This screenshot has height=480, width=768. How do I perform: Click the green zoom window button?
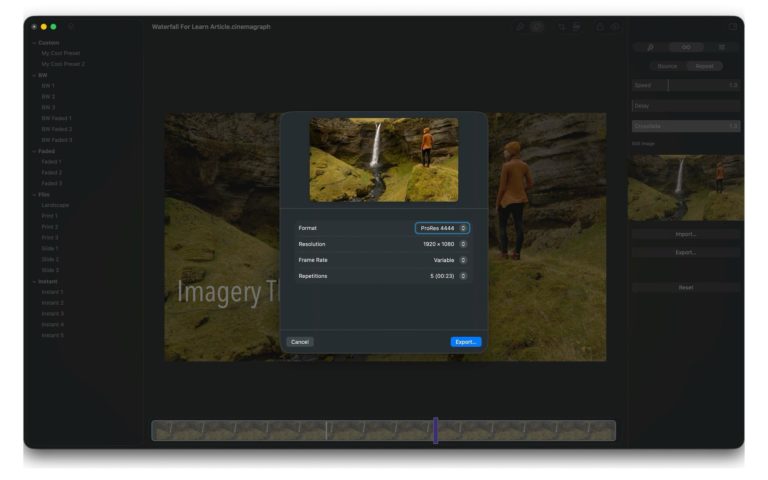(53, 27)
